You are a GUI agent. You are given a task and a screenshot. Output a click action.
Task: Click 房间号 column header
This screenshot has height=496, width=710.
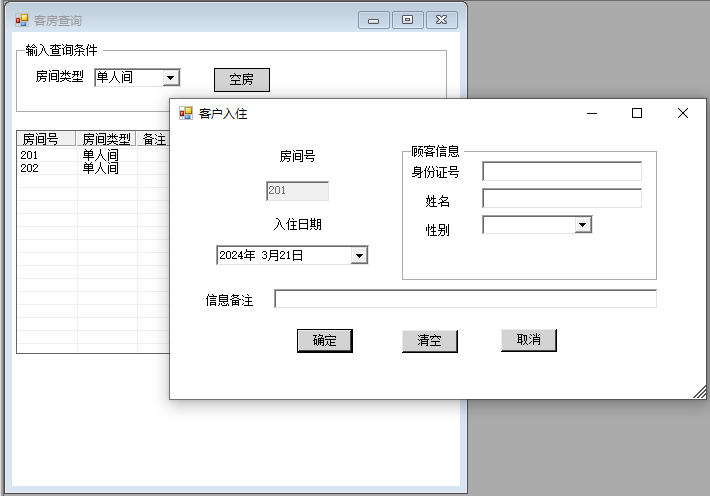(46, 139)
